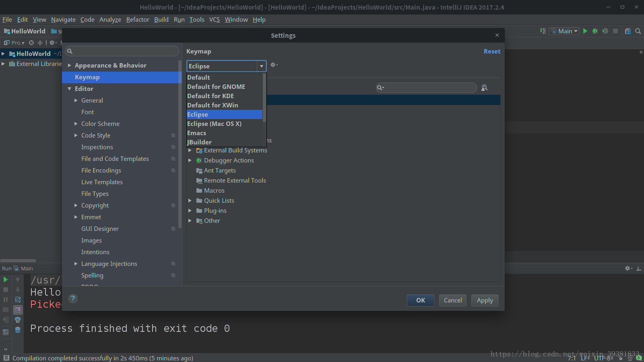Expand Code Style settings node
This screenshot has width=644, height=362.
click(x=76, y=136)
